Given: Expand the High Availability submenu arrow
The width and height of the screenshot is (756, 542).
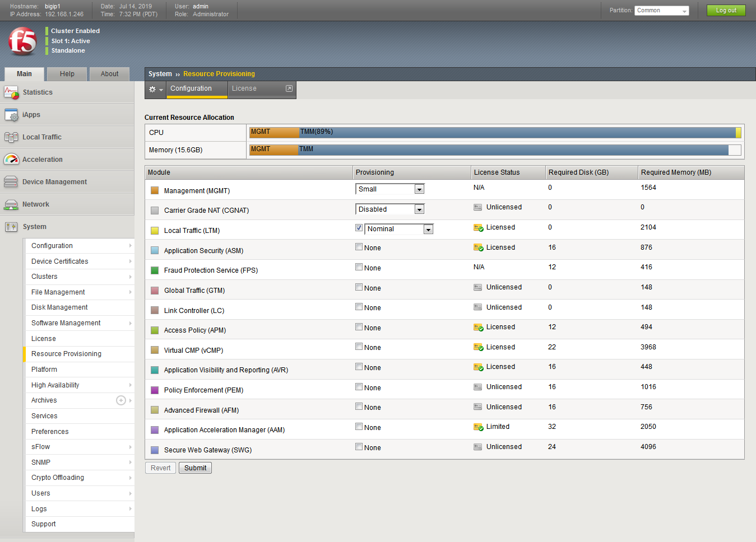Looking at the screenshot, I should pyautogui.click(x=131, y=385).
